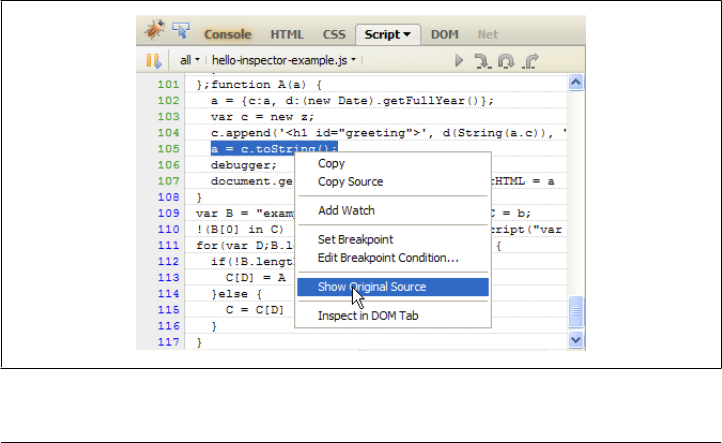The image size is (722, 443).
Task: Click line number 109 in gutter
Action: coord(168,213)
